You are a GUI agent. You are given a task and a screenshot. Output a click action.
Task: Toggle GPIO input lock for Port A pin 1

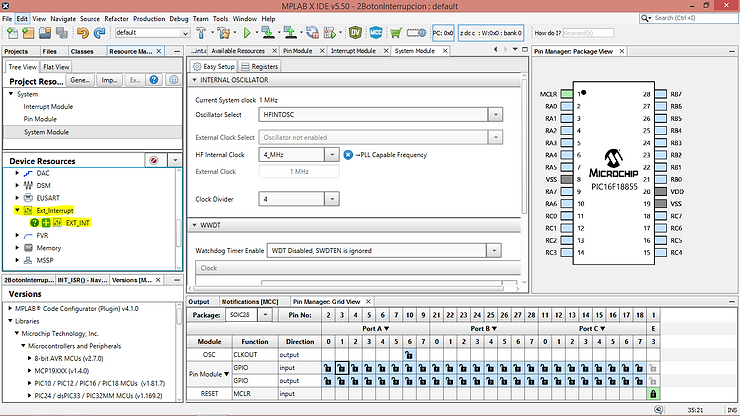click(x=342, y=368)
